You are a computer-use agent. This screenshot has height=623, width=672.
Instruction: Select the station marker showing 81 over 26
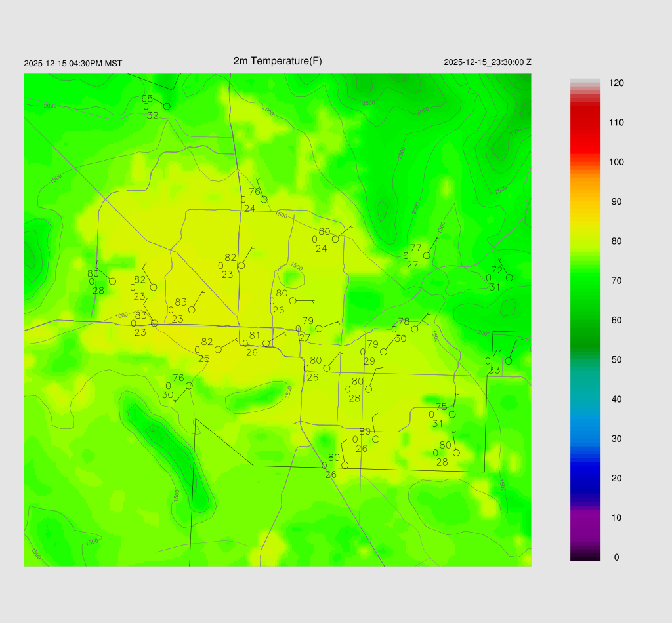coord(266,344)
